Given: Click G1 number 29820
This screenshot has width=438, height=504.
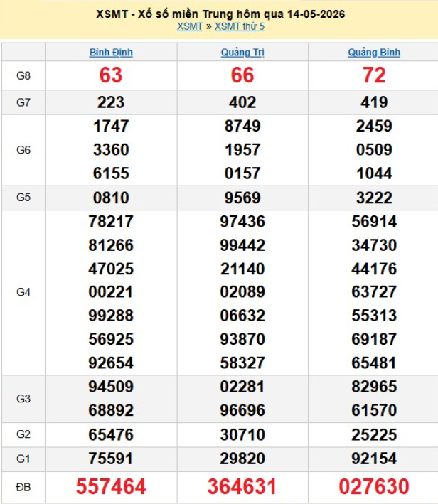Looking at the screenshot, I should pyautogui.click(x=242, y=459).
